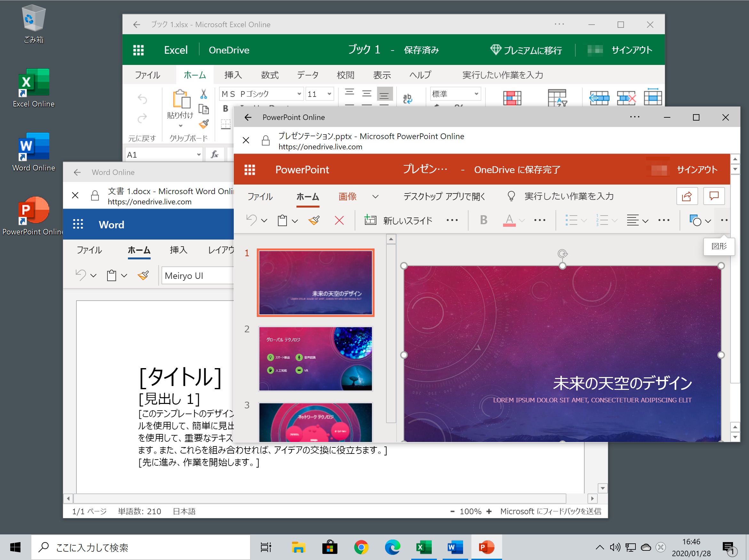Viewport: 749px width, 560px height.
Task: Open the Word 挿入 tab
Action: [178, 250]
